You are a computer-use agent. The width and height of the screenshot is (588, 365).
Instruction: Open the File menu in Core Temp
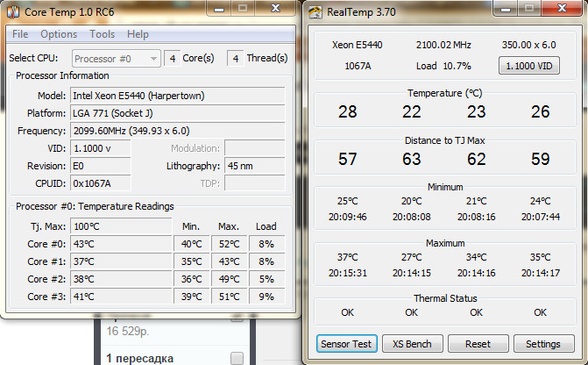tap(20, 34)
